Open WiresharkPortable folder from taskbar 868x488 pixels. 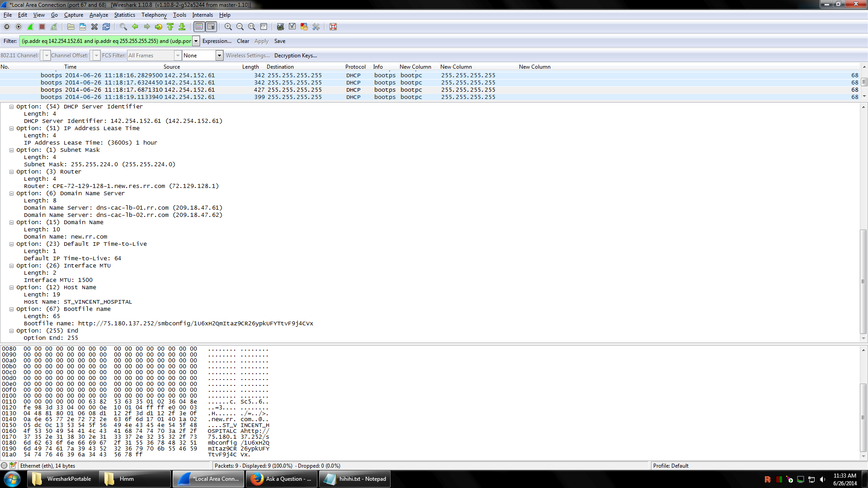(62, 479)
